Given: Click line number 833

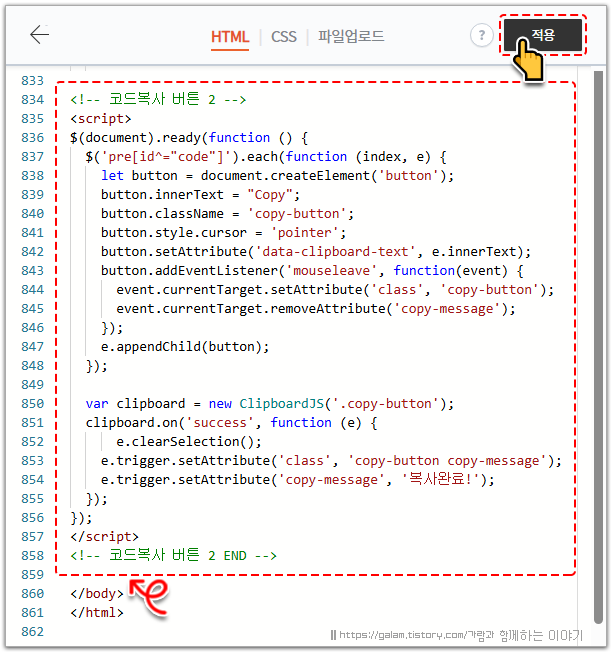Looking at the screenshot, I should (32, 81).
